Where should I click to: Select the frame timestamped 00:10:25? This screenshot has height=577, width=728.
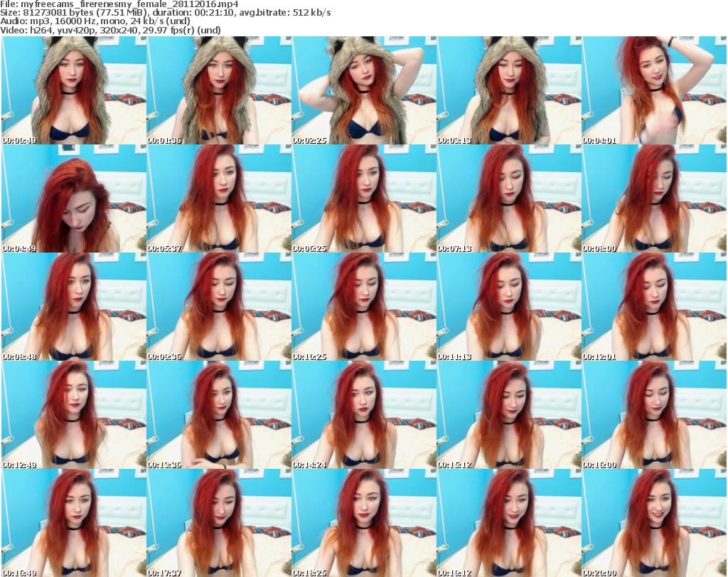(364, 307)
